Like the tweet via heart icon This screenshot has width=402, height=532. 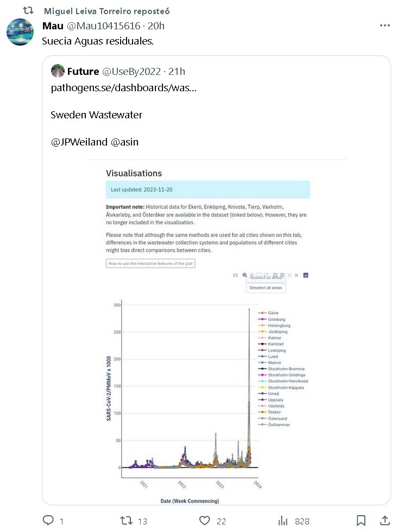[x=204, y=521]
